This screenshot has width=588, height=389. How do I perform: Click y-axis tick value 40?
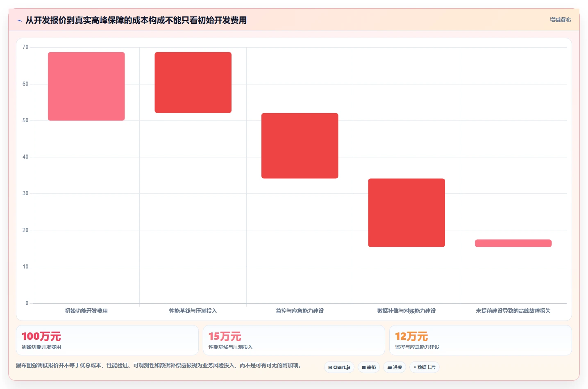click(x=25, y=157)
